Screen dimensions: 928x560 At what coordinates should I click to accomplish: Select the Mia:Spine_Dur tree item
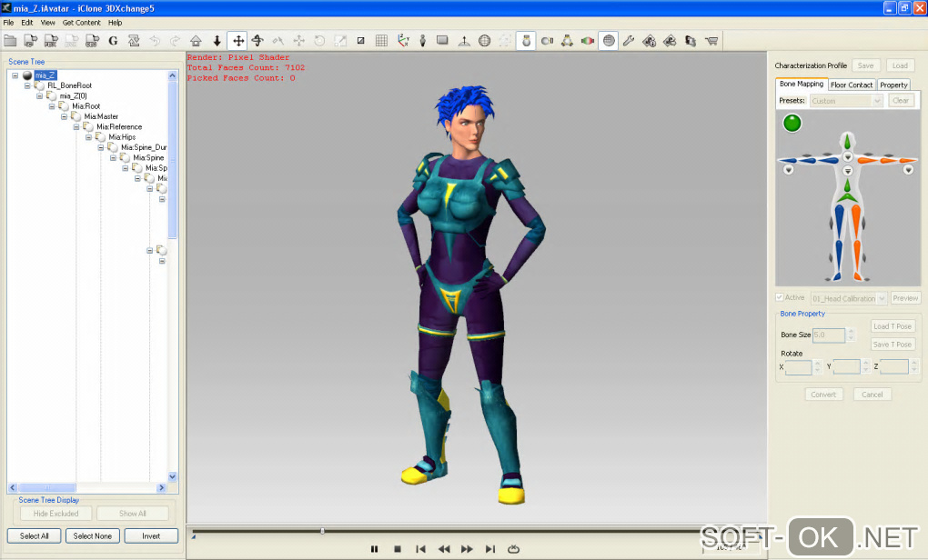click(144, 147)
